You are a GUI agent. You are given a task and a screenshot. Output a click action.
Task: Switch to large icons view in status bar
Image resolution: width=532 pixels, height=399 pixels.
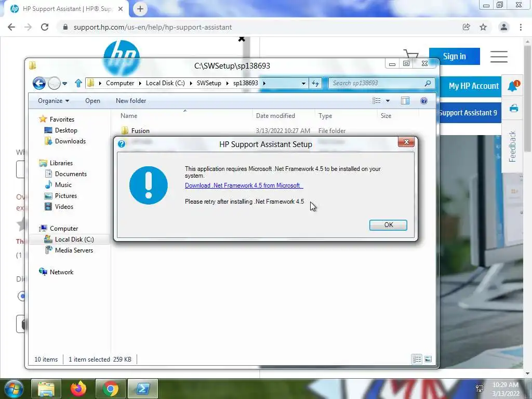click(x=428, y=359)
